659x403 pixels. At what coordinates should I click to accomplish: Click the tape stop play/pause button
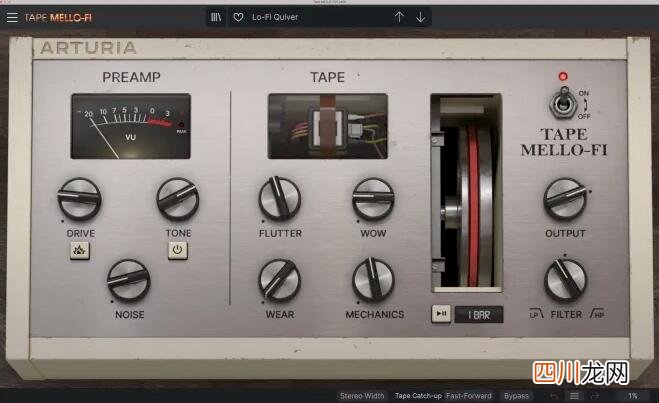click(x=441, y=314)
